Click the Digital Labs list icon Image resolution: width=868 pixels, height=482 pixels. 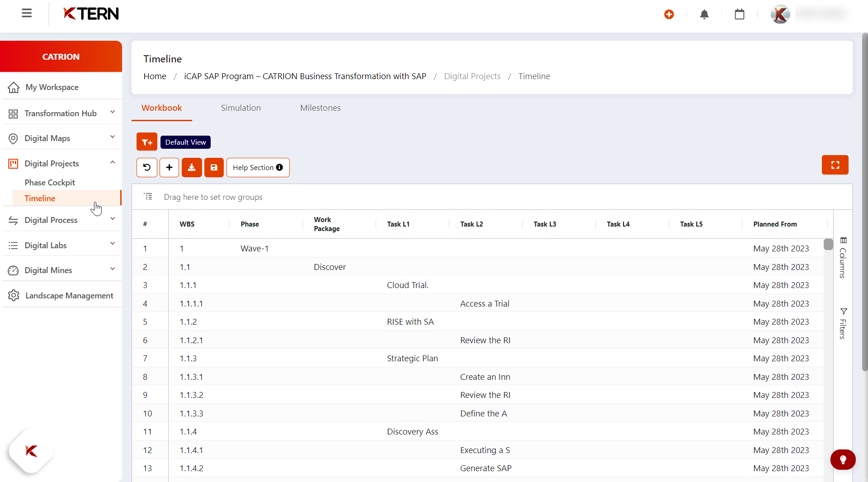coord(13,246)
